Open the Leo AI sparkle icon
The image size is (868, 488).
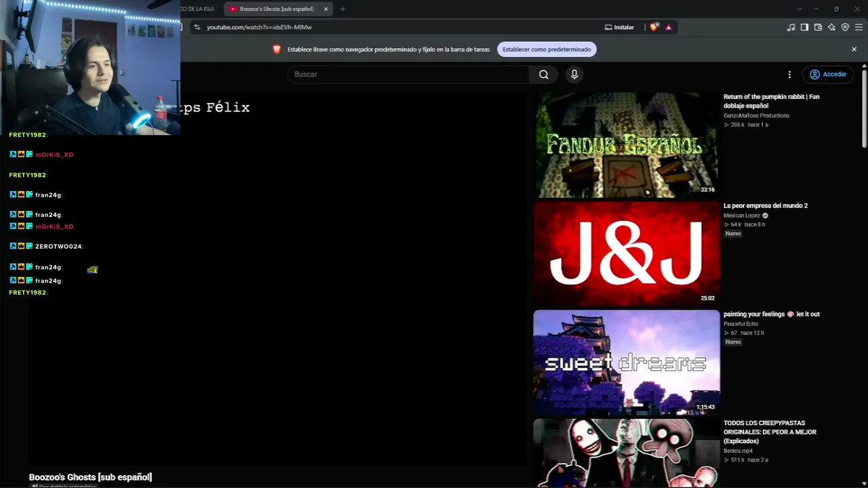pyautogui.click(x=831, y=27)
